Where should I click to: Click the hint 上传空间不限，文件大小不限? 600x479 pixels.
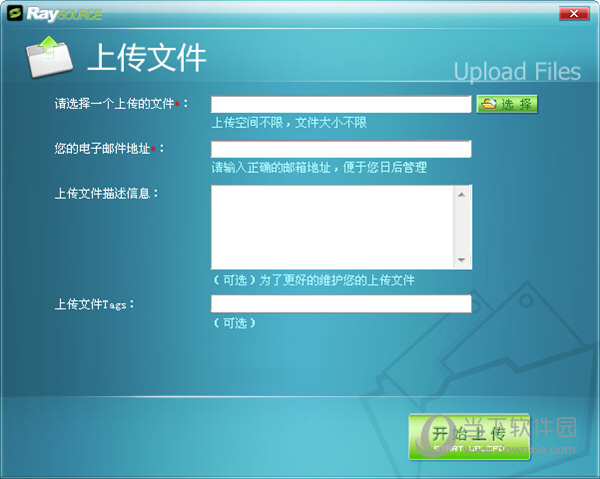click(289, 122)
